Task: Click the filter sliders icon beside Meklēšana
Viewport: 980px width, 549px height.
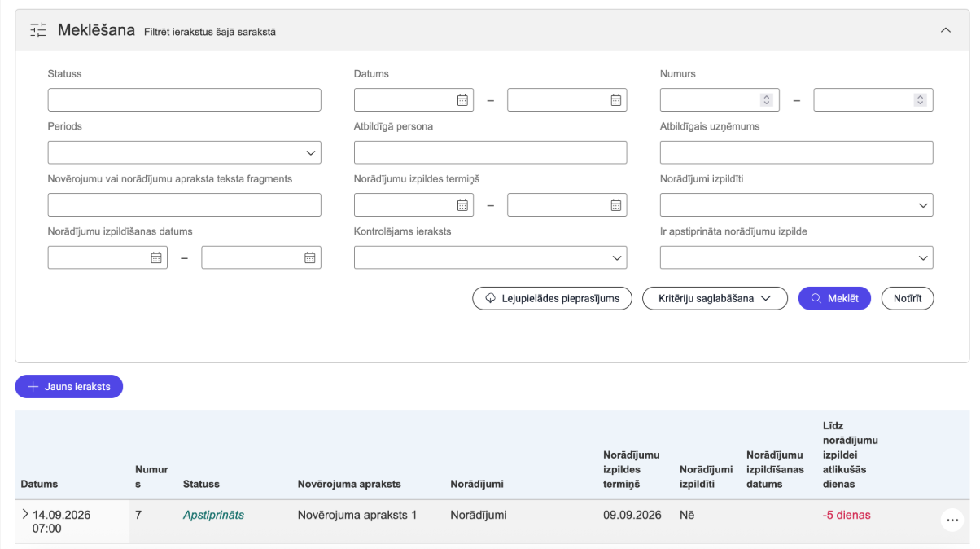Action: coord(38,31)
